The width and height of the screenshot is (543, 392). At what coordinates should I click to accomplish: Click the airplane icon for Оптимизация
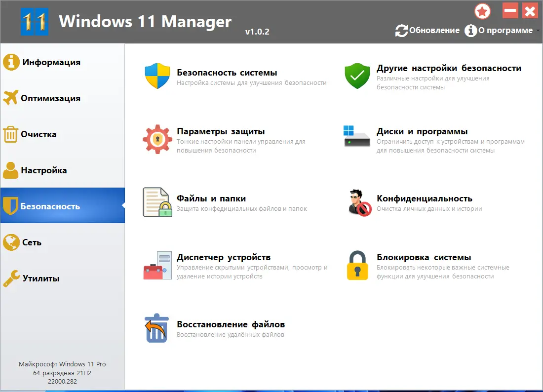(10, 98)
